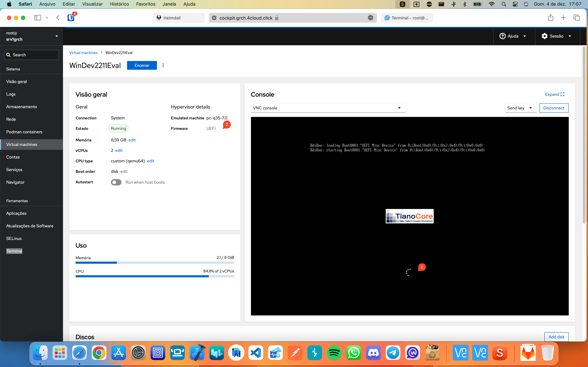Open Spotify from the dock

point(334,353)
